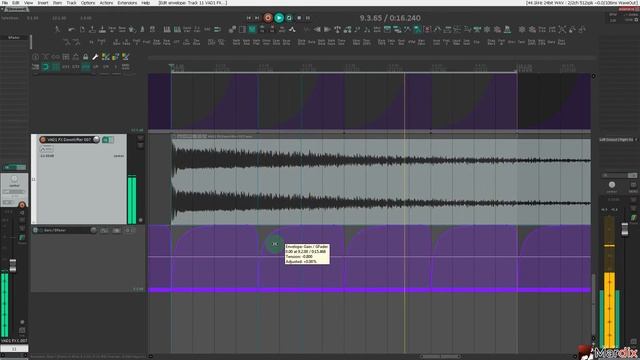
Task: Click the Gain / SFader envelope lane name
Action: tap(55, 230)
